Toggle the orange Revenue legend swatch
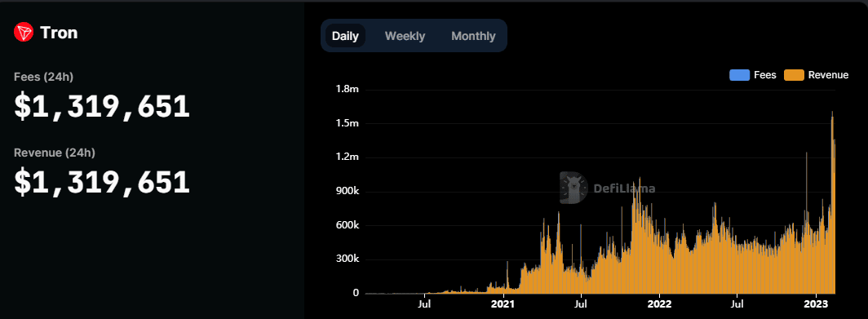This screenshot has height=319, width=868. (x=794, y=75)
